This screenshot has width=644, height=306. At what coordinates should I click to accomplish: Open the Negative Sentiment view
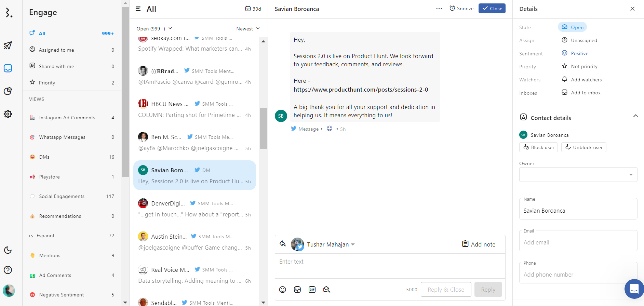coord(62,295)
